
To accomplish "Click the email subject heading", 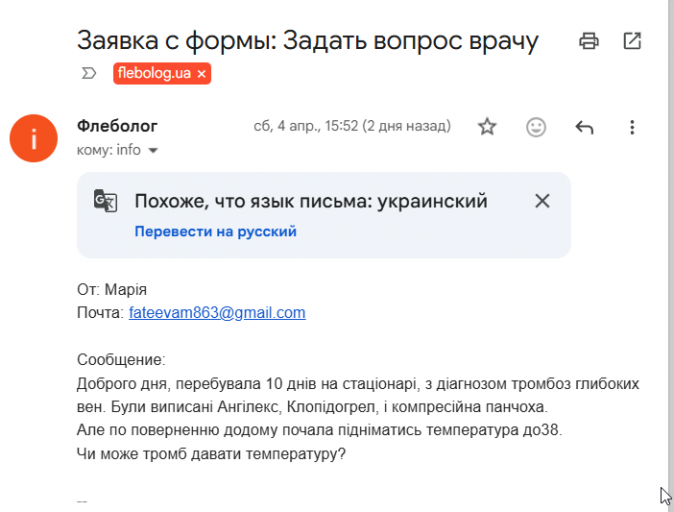I will click(308, 41).
